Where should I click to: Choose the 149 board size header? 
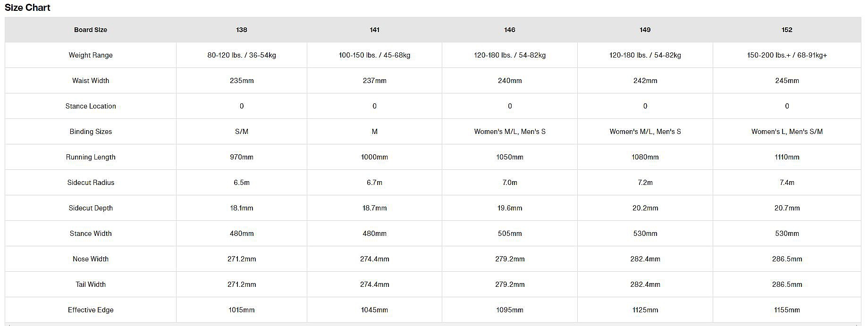coord(645,30)
